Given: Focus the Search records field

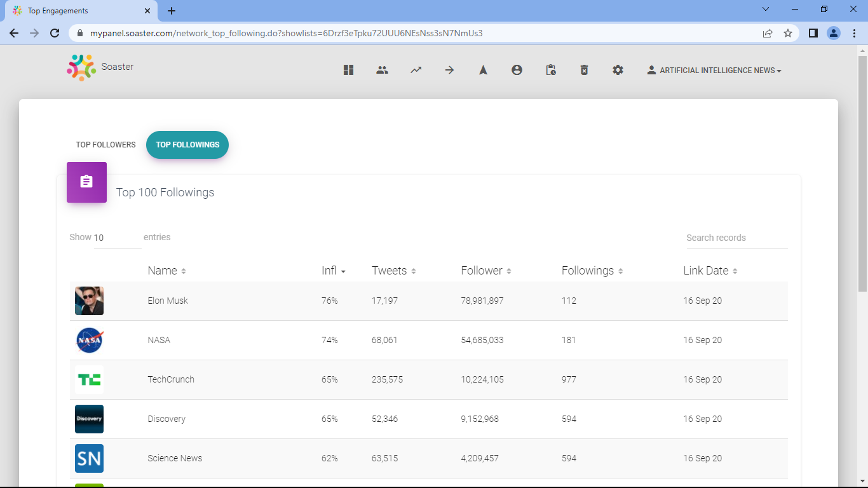Looking at the screenshot, I should pos(736,238).
